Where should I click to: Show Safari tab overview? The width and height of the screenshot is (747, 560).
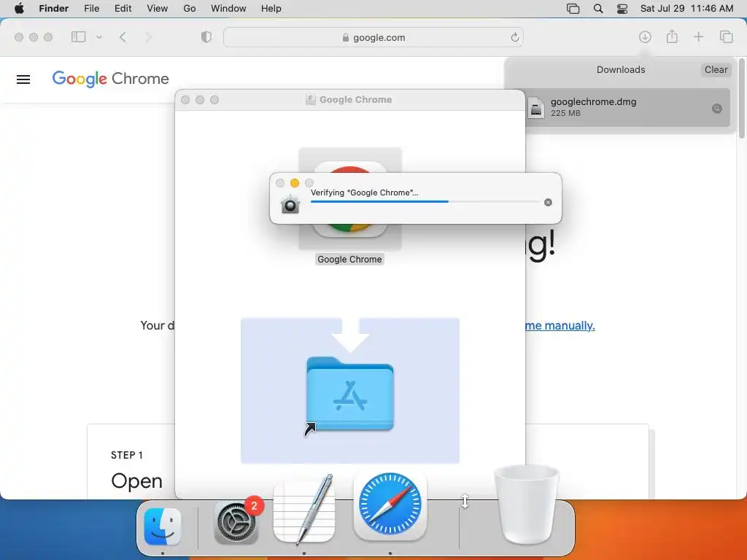point(726,36)
